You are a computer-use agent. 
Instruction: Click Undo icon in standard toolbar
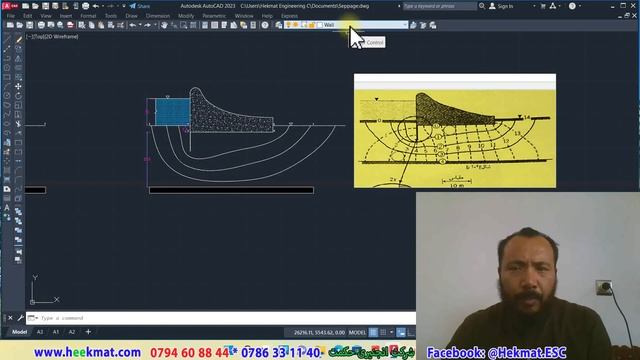pyautogui.click(x=133, y=25)
